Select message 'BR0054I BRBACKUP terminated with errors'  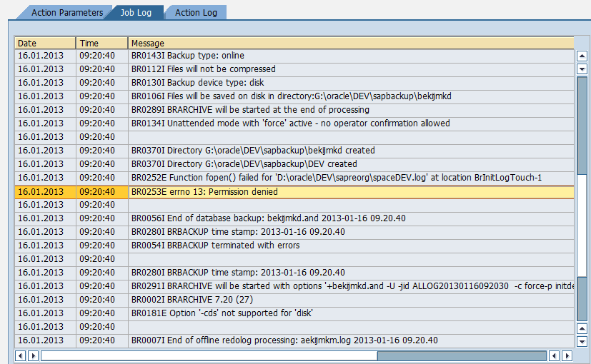coord(351,246)
